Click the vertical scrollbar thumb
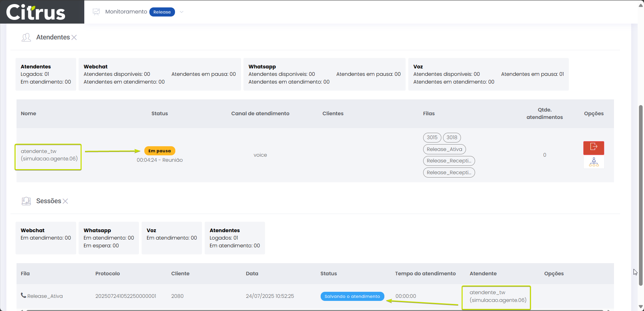 pyautogui.click(x=641, y=195)
